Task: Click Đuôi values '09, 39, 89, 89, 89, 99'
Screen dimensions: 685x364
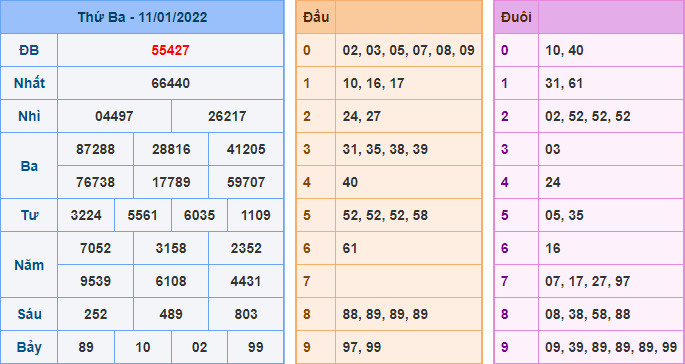Action: [611, 347]
